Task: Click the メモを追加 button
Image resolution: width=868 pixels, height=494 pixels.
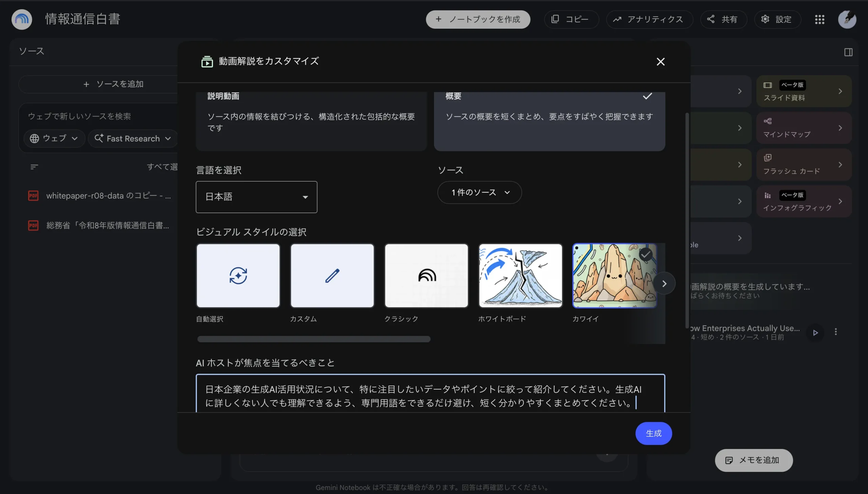Action: (x=753, y=460)
